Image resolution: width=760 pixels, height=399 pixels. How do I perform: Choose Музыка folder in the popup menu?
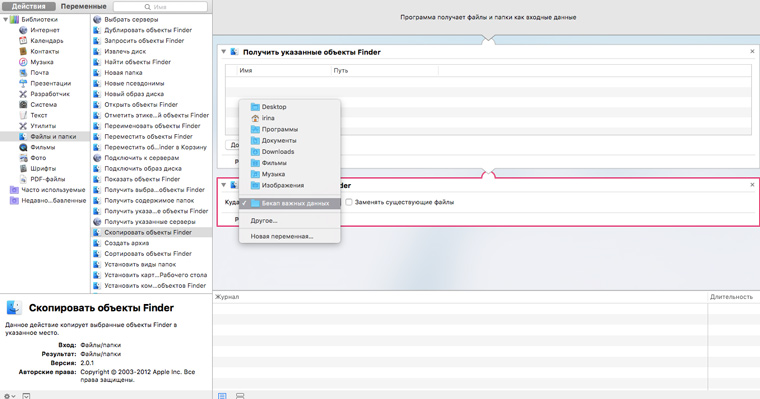[289, 174]
